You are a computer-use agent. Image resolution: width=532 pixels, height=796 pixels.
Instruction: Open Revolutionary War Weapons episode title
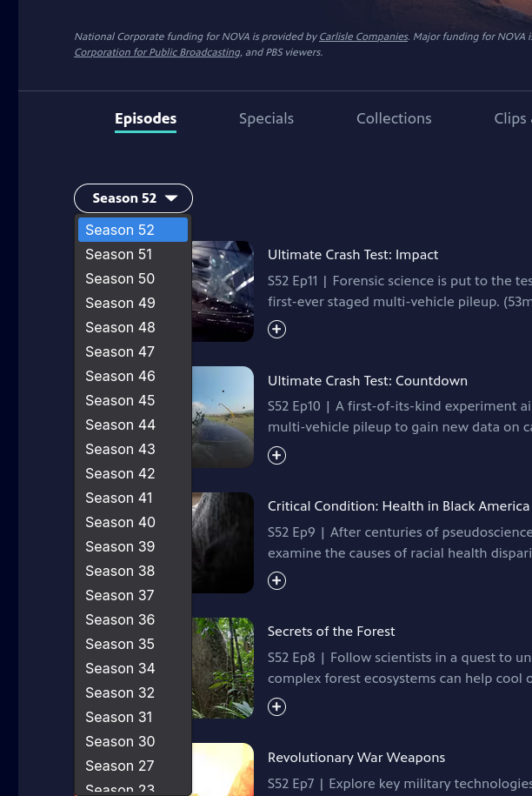point(356,758)
